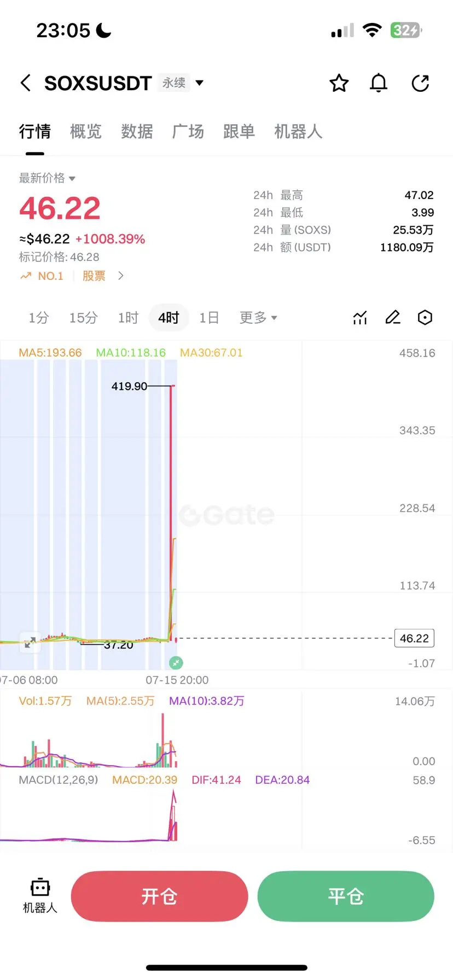Select 15分 timeframe
This screenshot has height=980, width=453.
[83, 318]
